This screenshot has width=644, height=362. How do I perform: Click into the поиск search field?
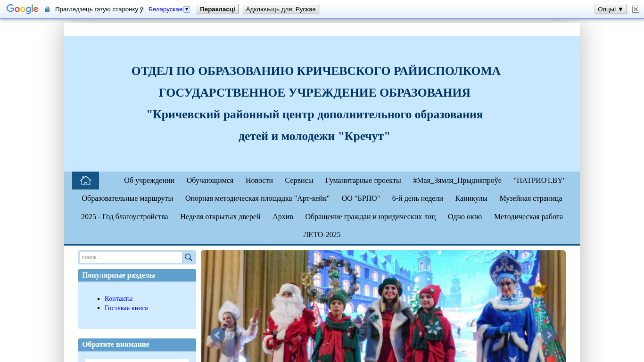coord(131,257)
